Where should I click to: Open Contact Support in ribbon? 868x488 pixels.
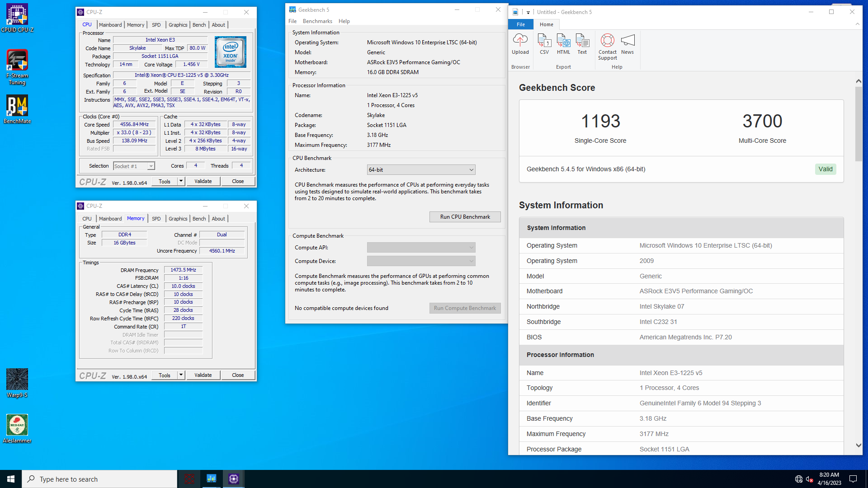tap(608, 47)
